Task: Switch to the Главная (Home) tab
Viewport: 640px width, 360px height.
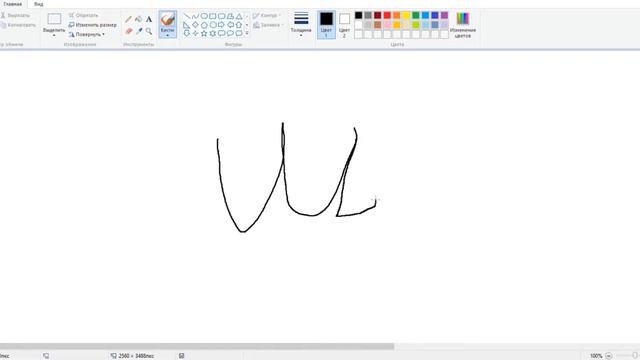Action: point(13,4)
